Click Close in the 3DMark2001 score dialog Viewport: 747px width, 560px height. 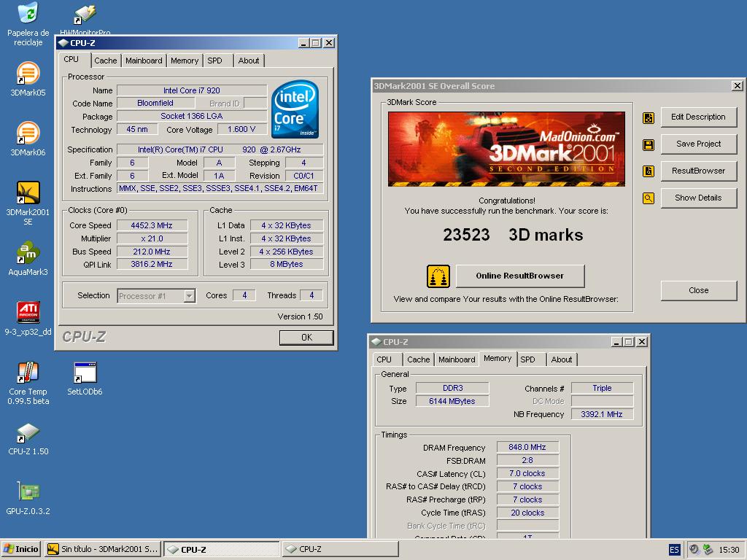click(x=698, y=290)
